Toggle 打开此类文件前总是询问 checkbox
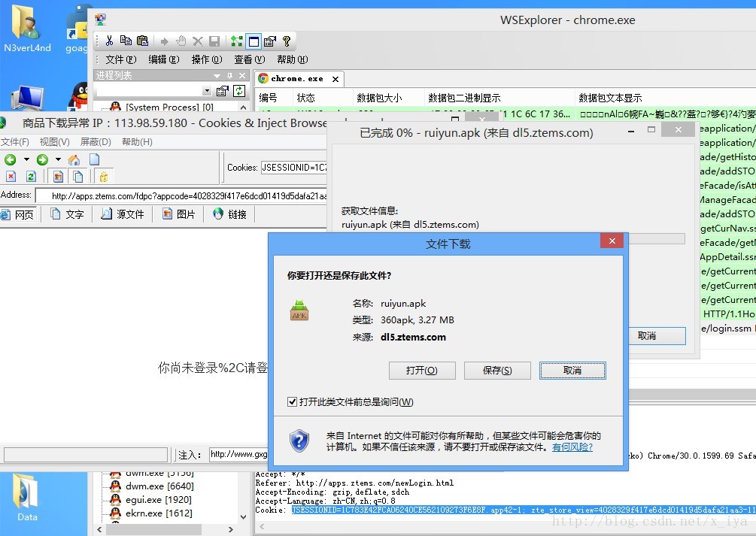Image resolution: width=756 pixels, height=536 pixels. (x=292, y=401)
